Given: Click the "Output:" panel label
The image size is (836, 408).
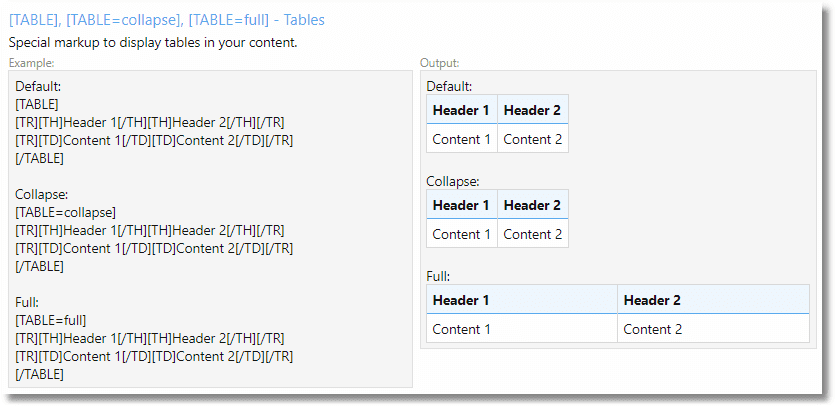Looking at the screenshot, I should coord(440,63).
